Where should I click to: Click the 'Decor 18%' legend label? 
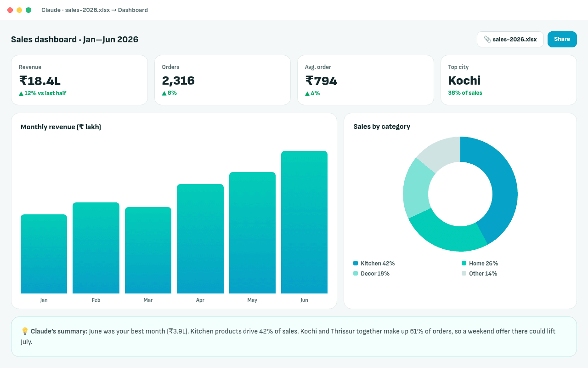[x=375, y=274]
